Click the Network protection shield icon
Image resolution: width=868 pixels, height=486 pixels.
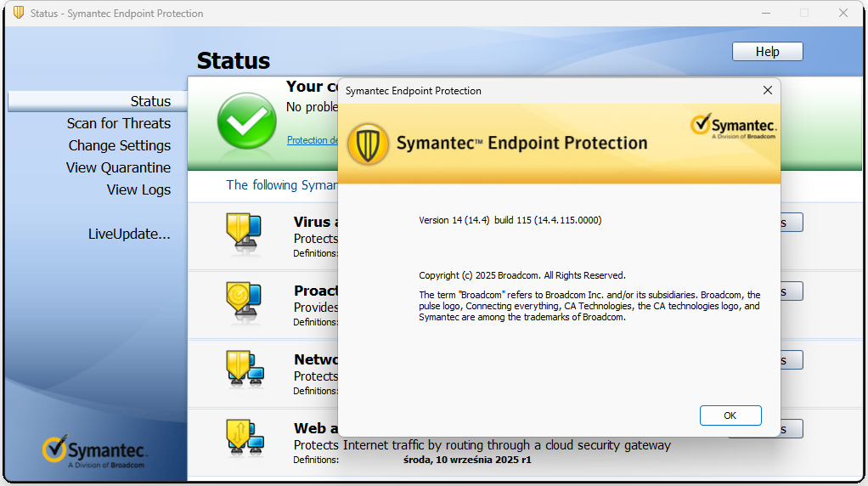[x=245, y=370]
